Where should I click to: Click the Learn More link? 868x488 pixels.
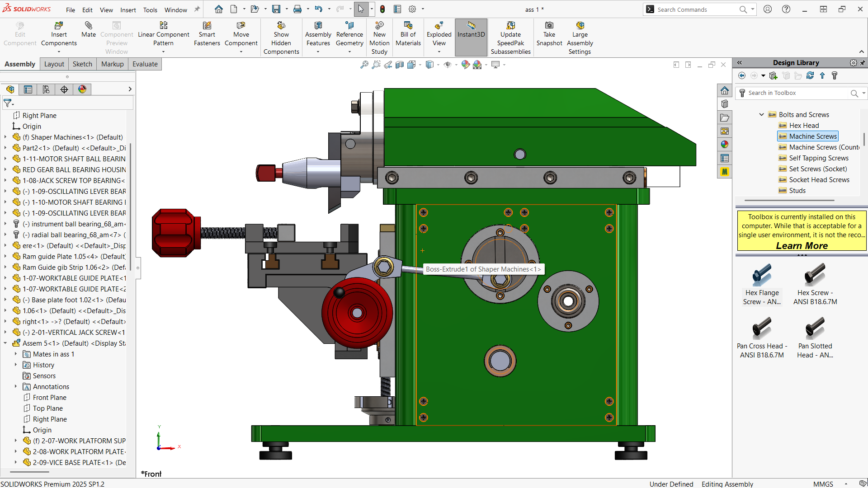[x=802, y=246]
